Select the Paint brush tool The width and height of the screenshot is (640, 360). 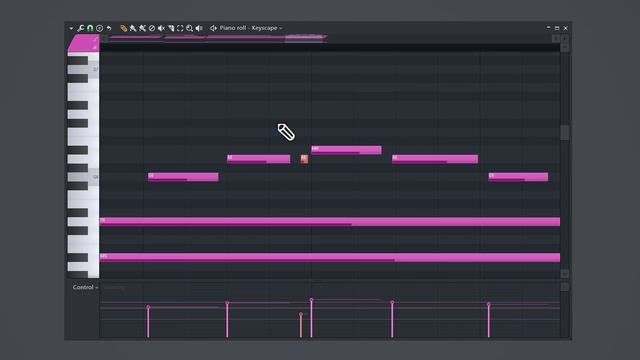pos(133,28)
